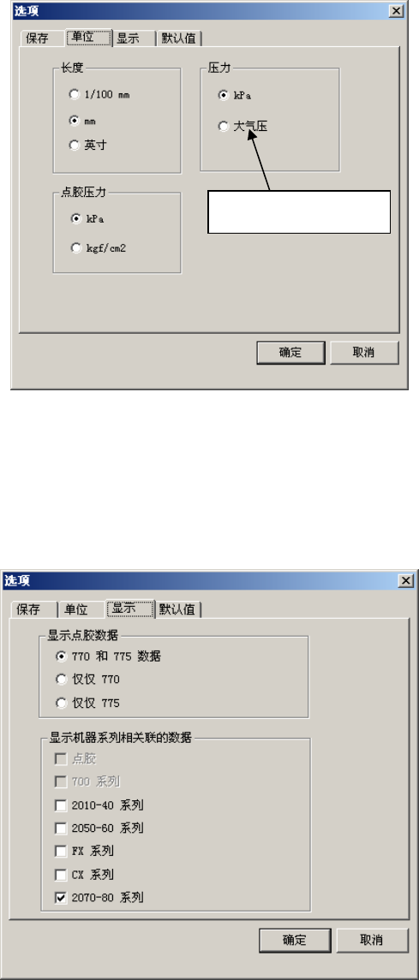Switch to 显示 tab in upper dialog
419x980 pixels.
(x=133, y=39)
